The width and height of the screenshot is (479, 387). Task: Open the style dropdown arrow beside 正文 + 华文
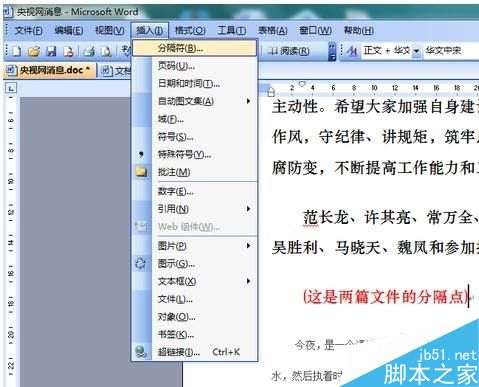click(416, 51)
